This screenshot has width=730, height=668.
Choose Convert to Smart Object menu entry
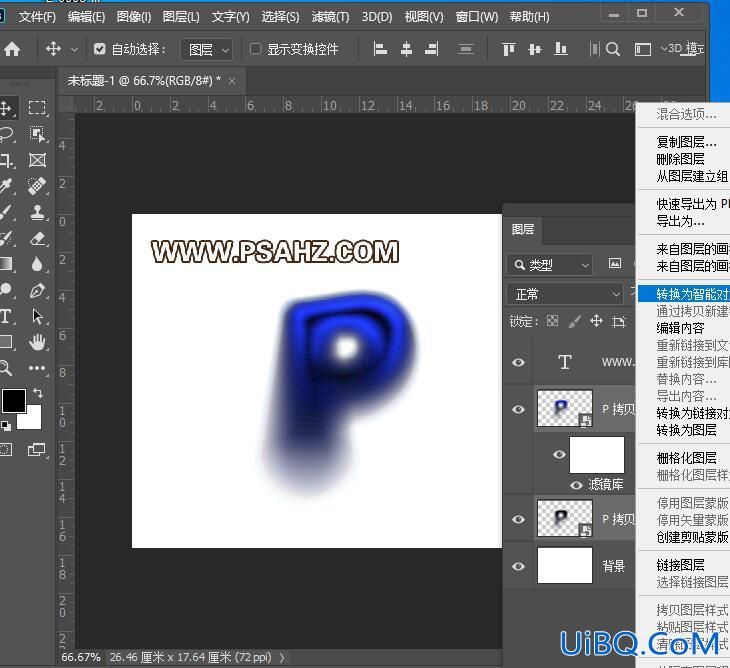[x=683, y=294]
